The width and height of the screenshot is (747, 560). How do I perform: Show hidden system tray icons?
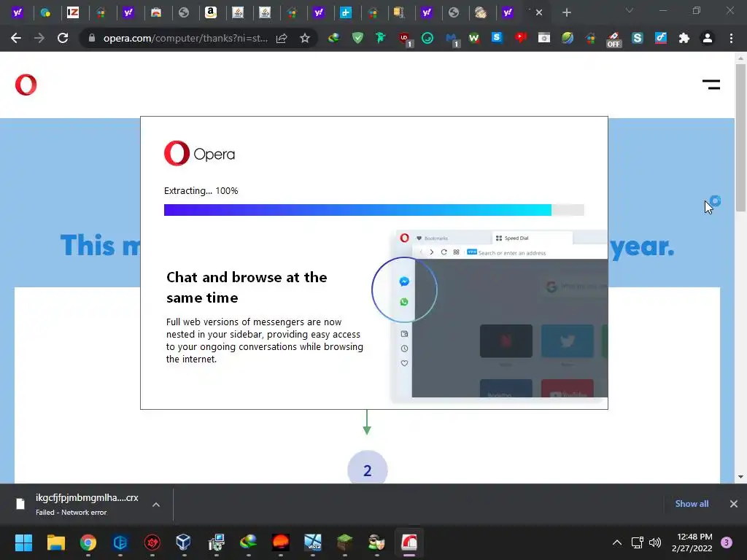click(x=617, y=542)
